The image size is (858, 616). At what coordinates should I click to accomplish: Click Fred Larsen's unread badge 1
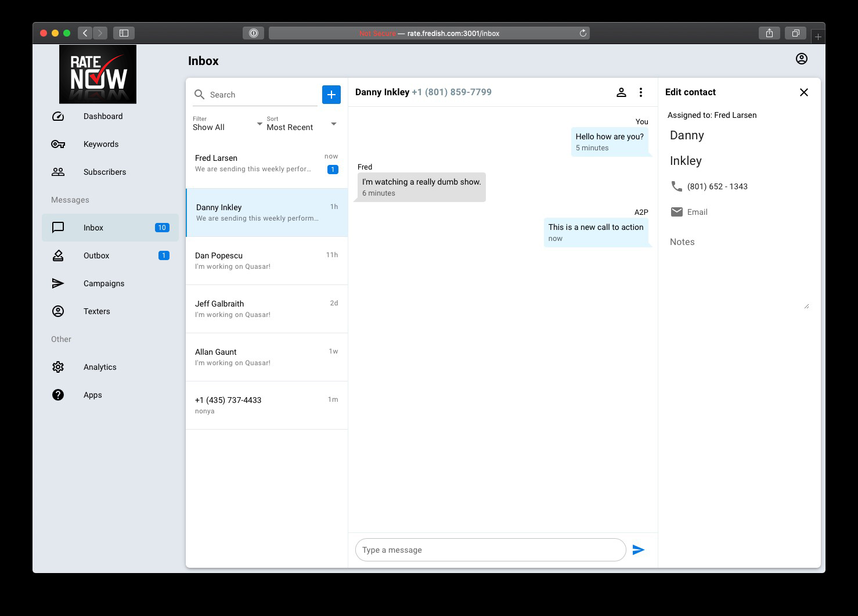point(333,170)
